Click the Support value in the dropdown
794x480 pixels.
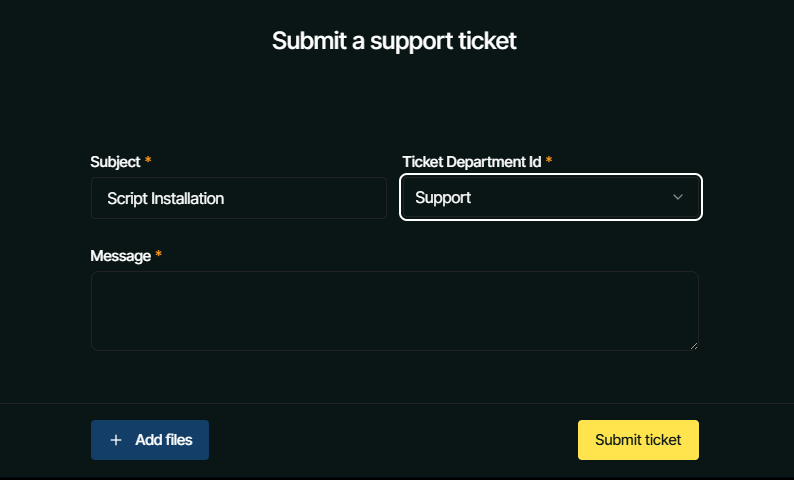[x=443, y=198]
